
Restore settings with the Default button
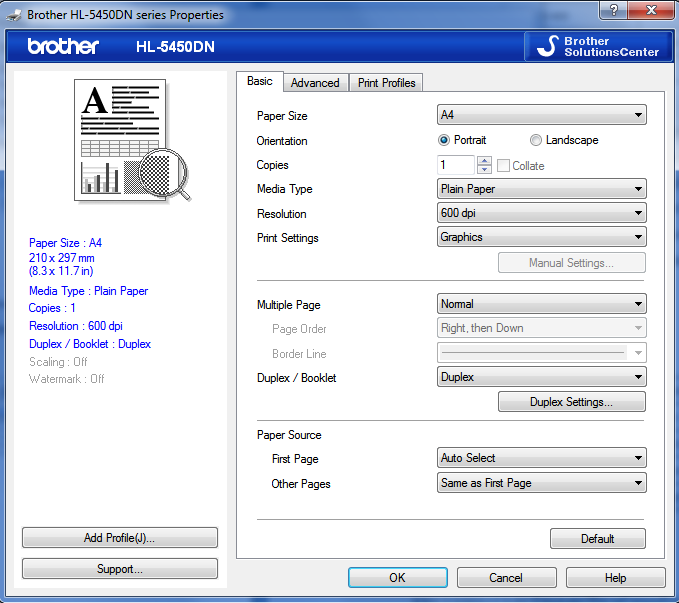598,539
